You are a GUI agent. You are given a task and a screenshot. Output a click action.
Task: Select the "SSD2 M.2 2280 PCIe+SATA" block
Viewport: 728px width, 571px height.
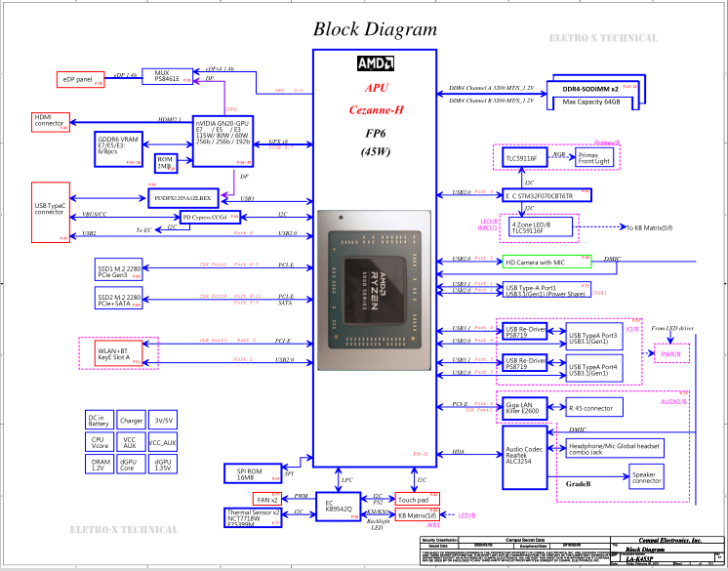click(x=118, y=298)
